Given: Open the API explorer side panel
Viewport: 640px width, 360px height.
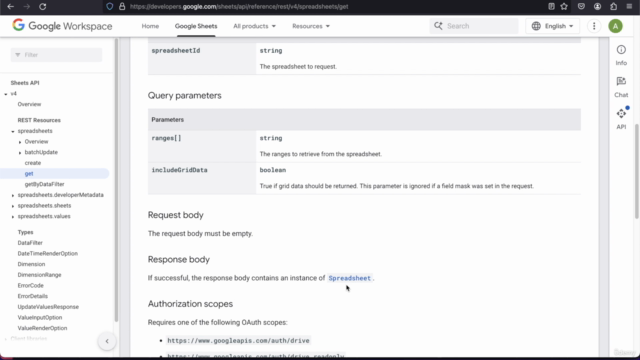Looking at the screenshot, I should pyautogui.click(x=621, y=119).
